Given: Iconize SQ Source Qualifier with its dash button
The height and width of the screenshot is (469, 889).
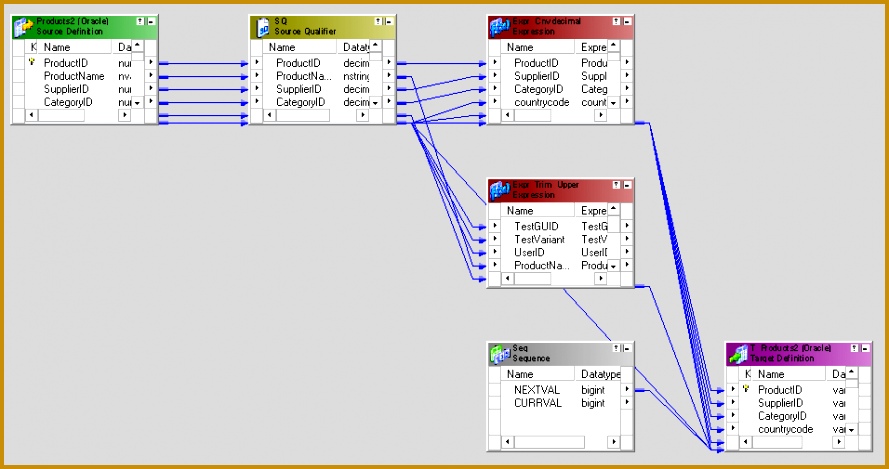Looking at the screenshot, I should (x=389, y=21).
